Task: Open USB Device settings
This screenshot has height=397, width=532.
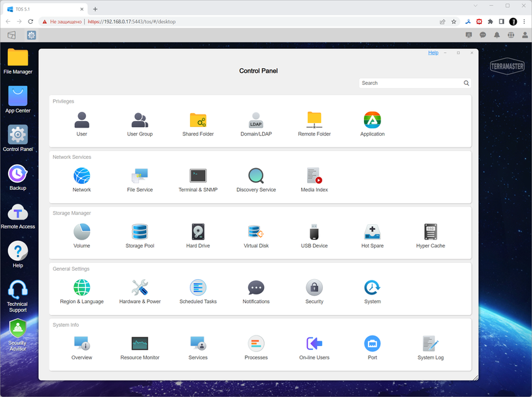Action: (x=314, y=236)
